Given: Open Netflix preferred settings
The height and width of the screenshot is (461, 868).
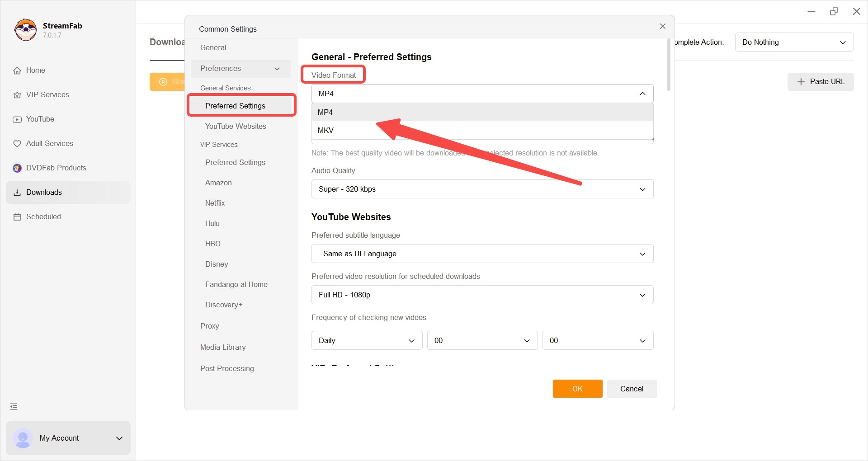Looking at the screenshot, I should (x=215, y=203).
